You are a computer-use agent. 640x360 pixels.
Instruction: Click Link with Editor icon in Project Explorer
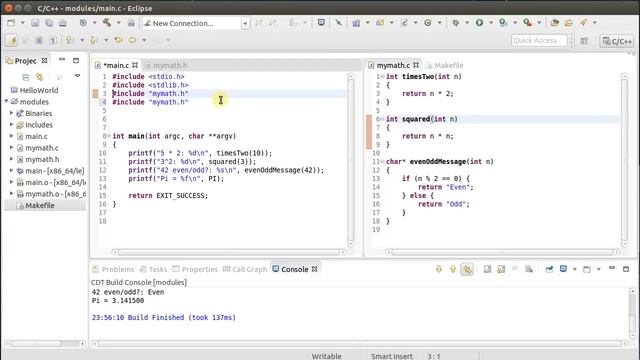[40, 77]
